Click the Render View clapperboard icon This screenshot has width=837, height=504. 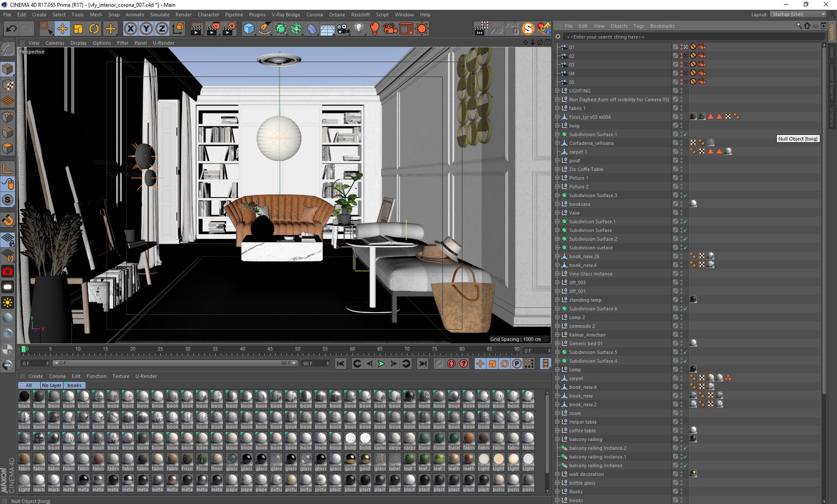click(197, 29)
